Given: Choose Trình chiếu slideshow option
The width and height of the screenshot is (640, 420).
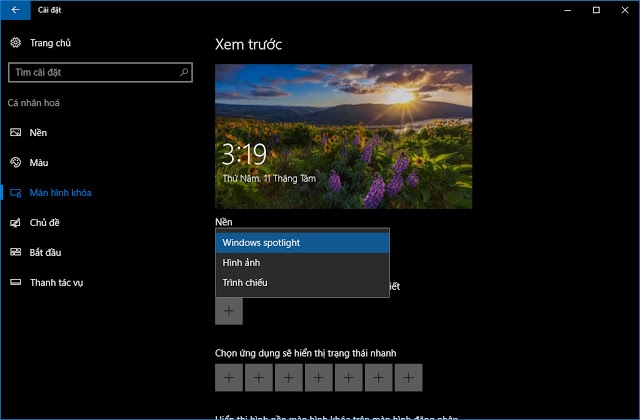Looking at the screenshot, I should (x=302, y=282).
